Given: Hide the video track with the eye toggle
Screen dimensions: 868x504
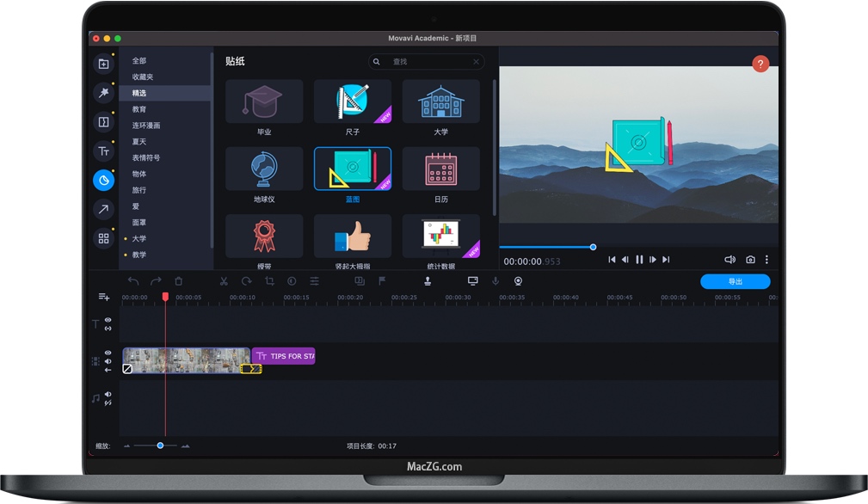Looking at the screenshot, I should pyautogui.click(x=108, y=353).
